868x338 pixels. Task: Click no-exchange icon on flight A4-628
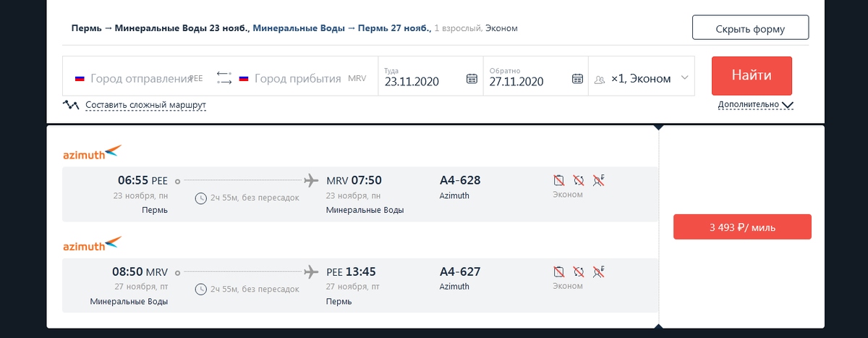point(578,180)
